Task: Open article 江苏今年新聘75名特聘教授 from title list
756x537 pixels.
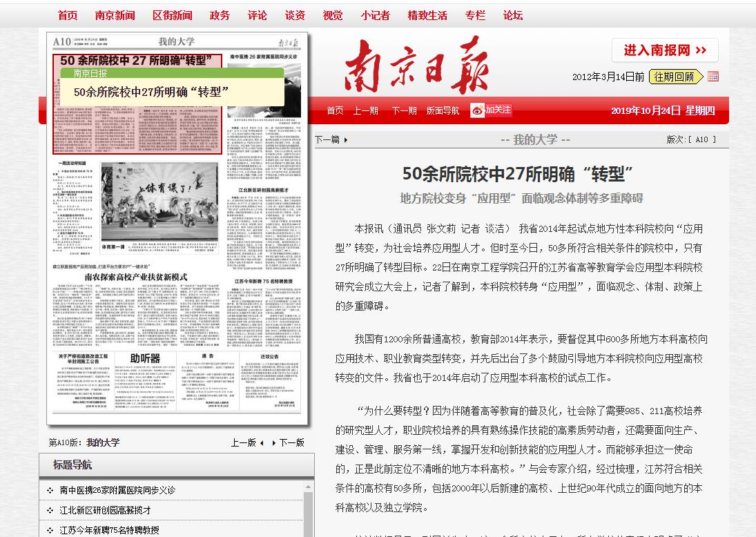Action: point(109,530)
